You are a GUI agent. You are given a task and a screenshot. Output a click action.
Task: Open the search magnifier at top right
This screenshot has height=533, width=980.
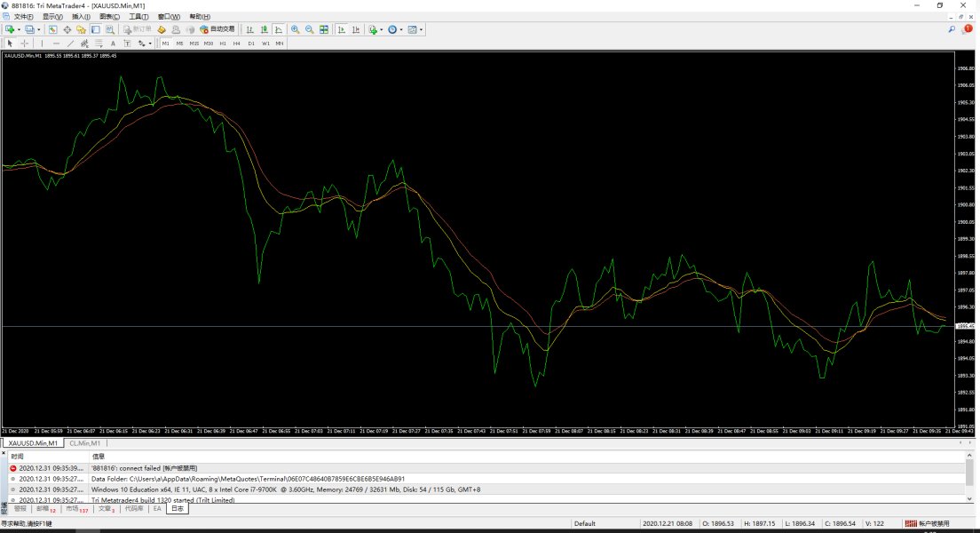952,29
